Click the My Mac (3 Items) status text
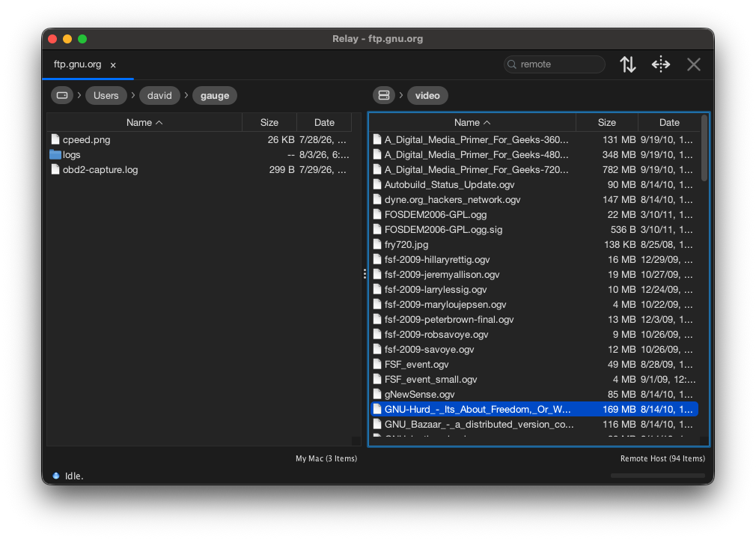Viewport: 756px width, 540px height. [326, 458]
